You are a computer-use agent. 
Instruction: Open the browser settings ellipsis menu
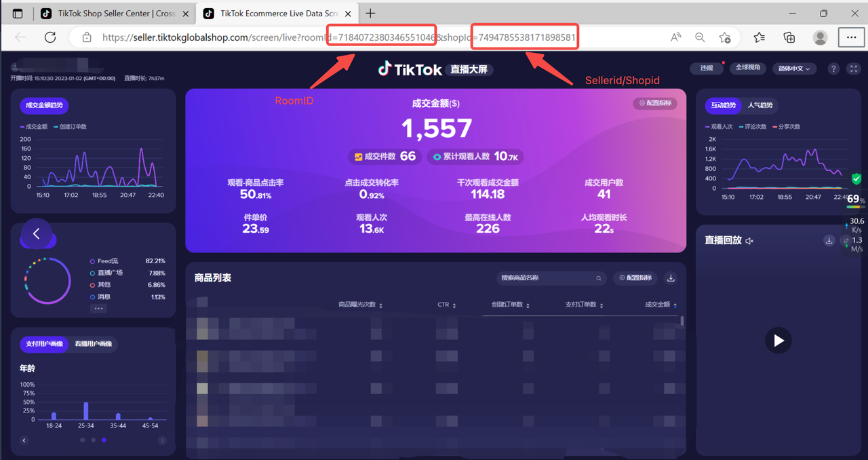tap(851, 37)
